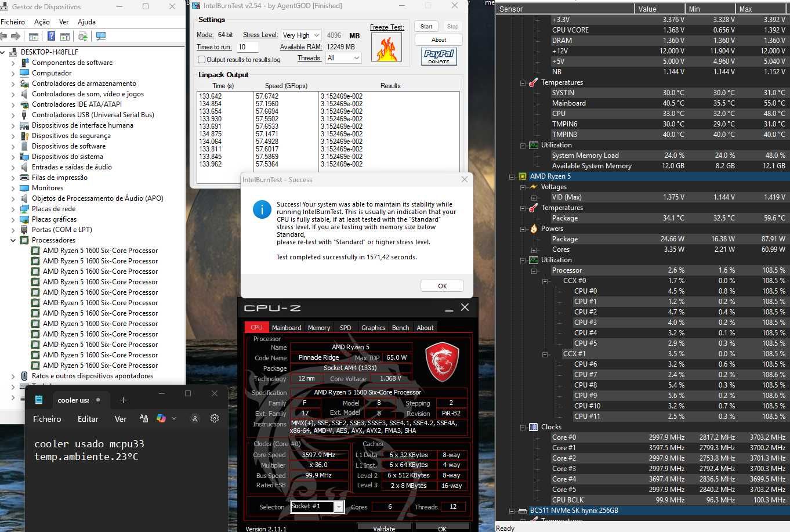The height and width of the screenshot is (532, 790).
Task: Open the Editar menu in Notepad
Action: (88, 419)
